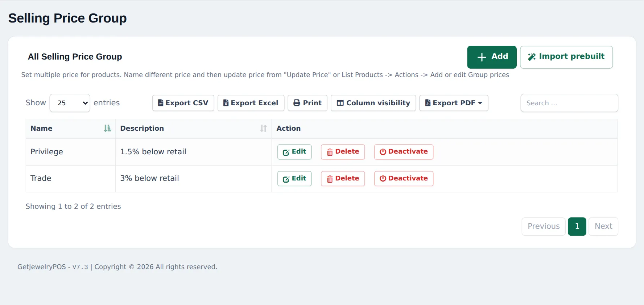
Task: Deactivate the Trade price group
Action: pyautogui.click(x=404, y=179)
